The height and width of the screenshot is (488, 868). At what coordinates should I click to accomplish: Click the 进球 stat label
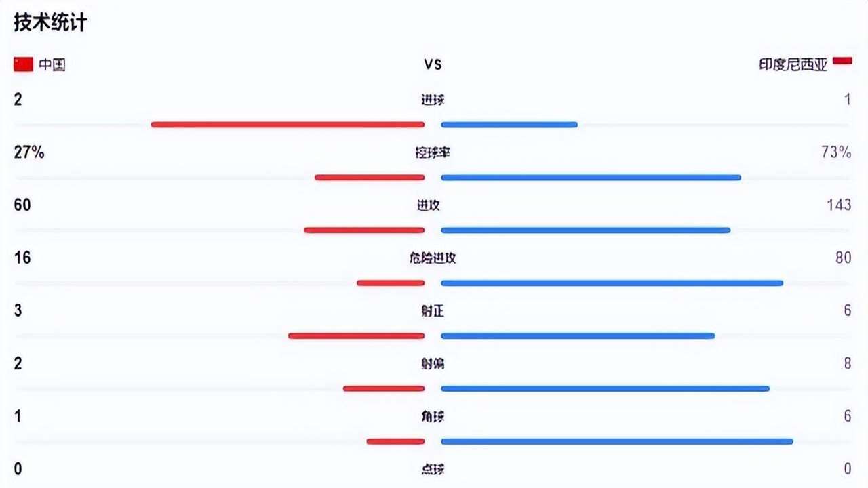[x=433, y=100]
